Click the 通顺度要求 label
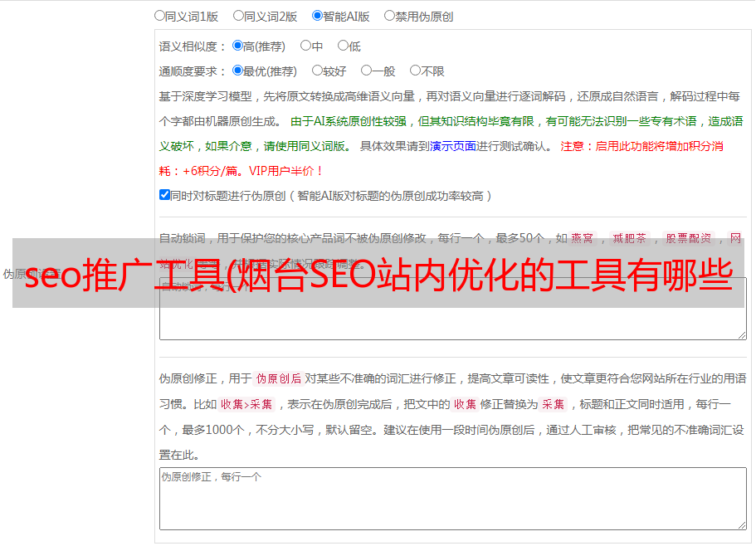 (192, 71)
